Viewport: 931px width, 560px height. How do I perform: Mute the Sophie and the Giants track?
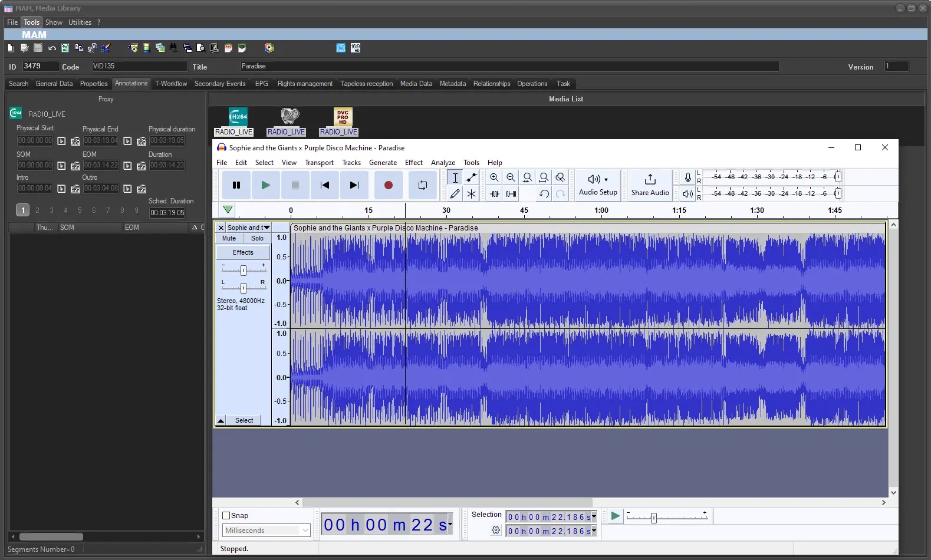(229, 238)
